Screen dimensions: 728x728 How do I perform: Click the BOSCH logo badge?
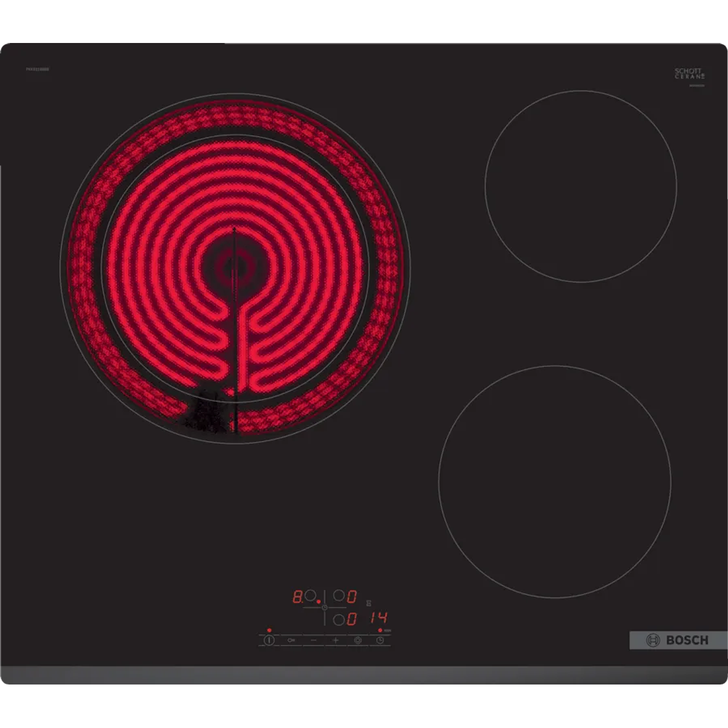(x=678, y=640)
